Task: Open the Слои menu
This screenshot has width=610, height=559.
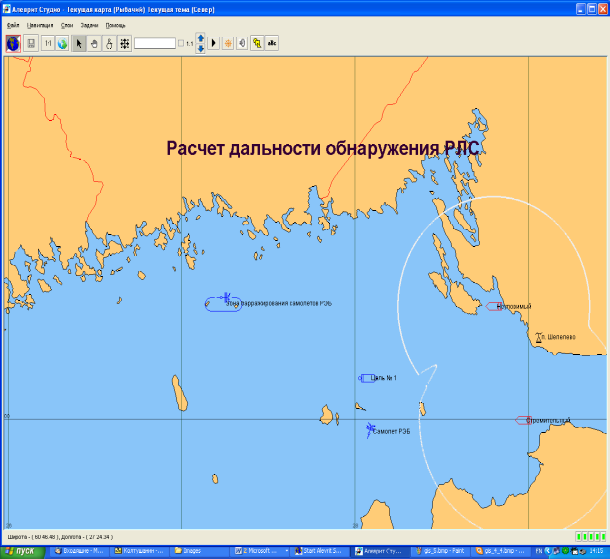Action: pos(67,25)
